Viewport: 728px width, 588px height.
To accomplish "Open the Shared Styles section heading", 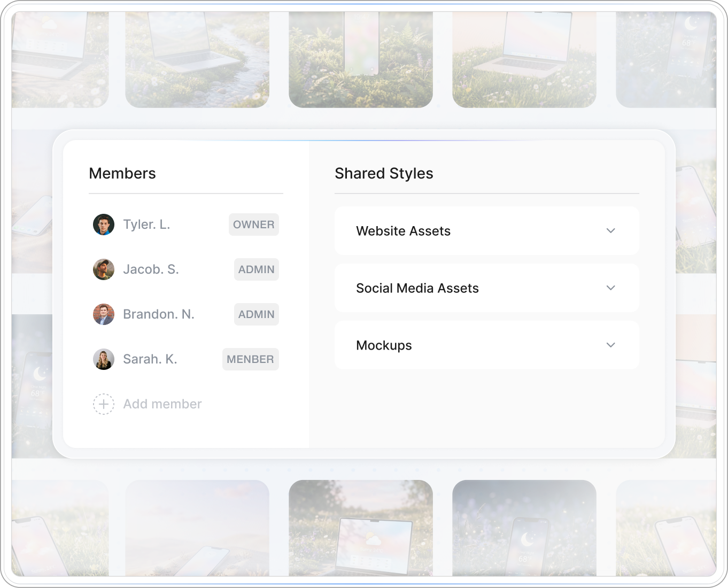I will [384, 173].
